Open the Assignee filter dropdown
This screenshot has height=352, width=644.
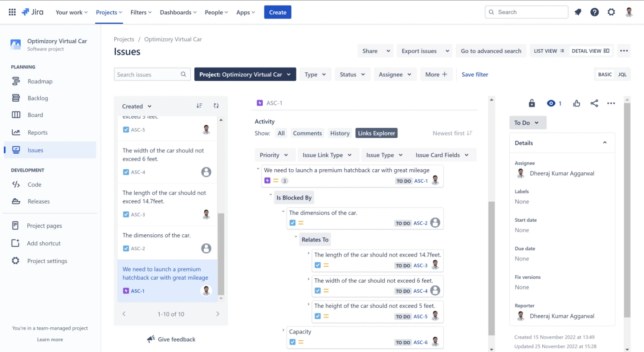395,74
